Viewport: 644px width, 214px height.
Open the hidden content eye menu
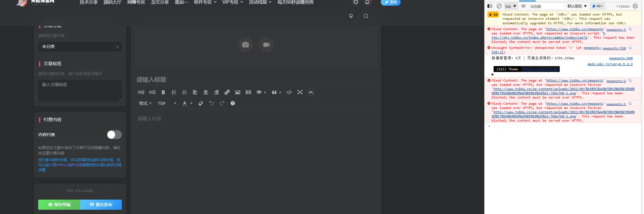[261, 92]
